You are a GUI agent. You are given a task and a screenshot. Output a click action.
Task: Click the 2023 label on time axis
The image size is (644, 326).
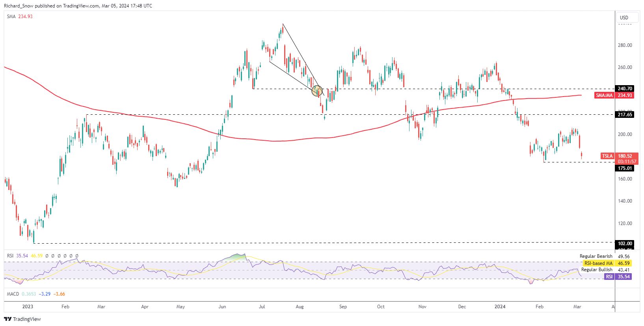[28, 307]
